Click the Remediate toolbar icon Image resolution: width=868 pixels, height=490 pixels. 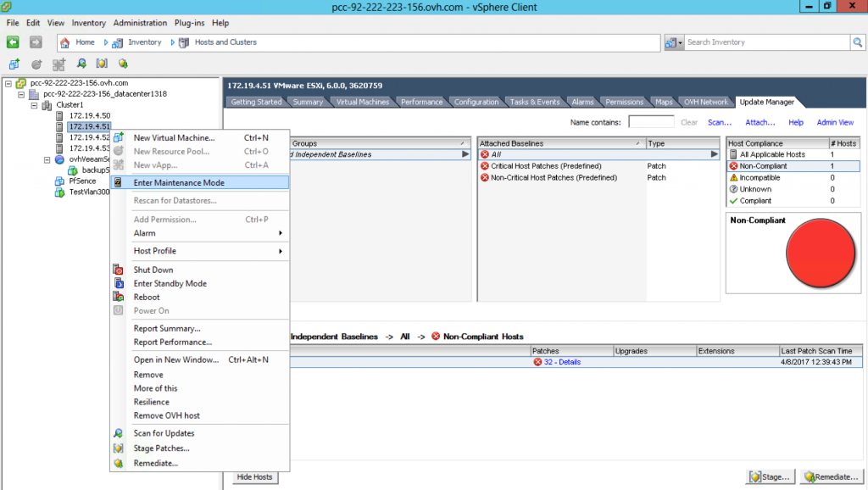click(x=123, y=64)
